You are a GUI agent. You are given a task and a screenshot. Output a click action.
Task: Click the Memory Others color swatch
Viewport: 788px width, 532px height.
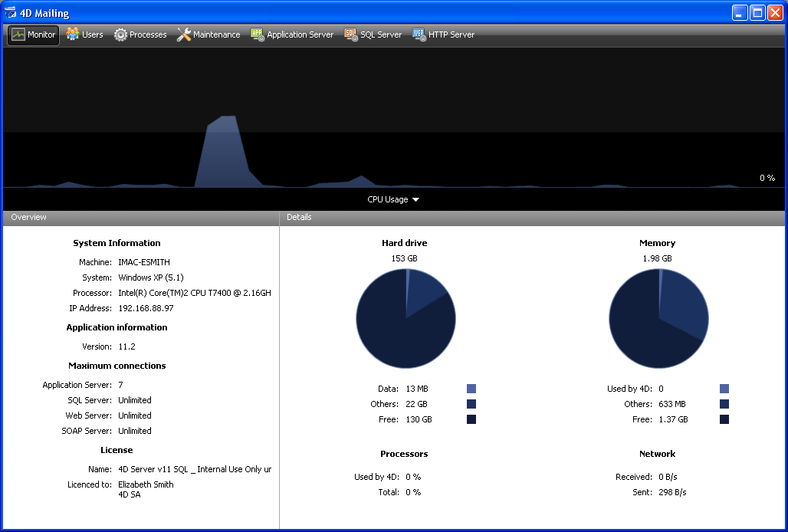click(724, 404)
